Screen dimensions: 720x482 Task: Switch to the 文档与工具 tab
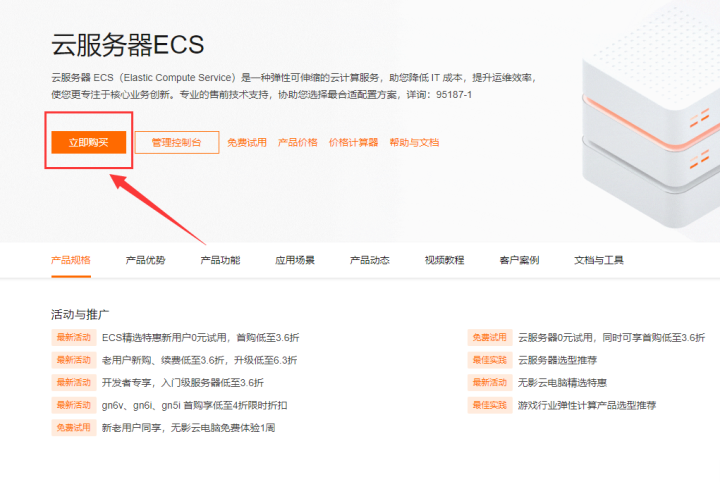coord(599,260)
